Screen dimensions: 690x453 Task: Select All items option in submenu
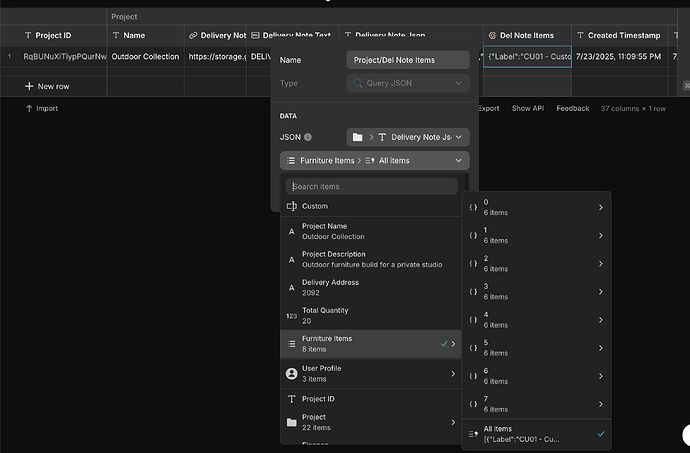[536, 434]
